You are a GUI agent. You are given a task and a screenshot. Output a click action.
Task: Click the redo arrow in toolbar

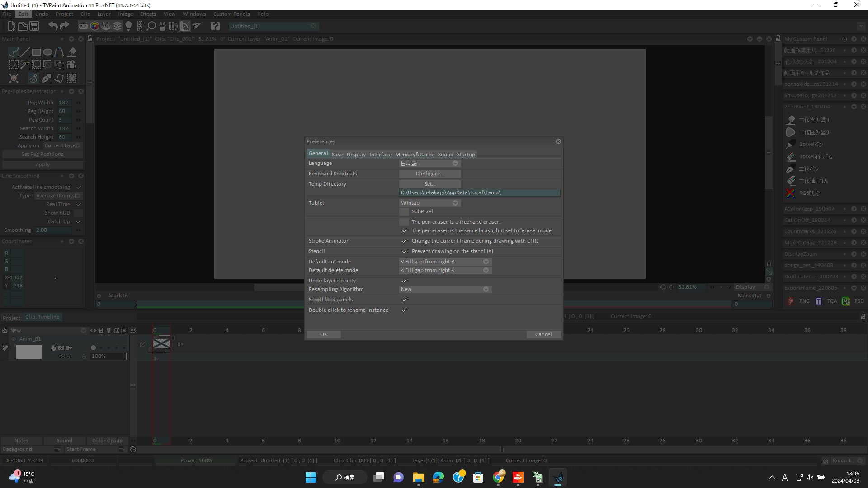[x=65, y=26]
